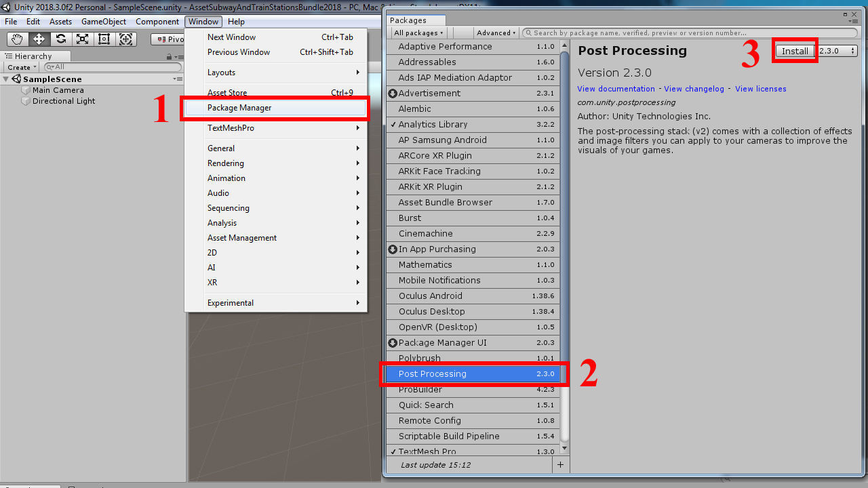Open the View changelog link

tap(694, 89)
